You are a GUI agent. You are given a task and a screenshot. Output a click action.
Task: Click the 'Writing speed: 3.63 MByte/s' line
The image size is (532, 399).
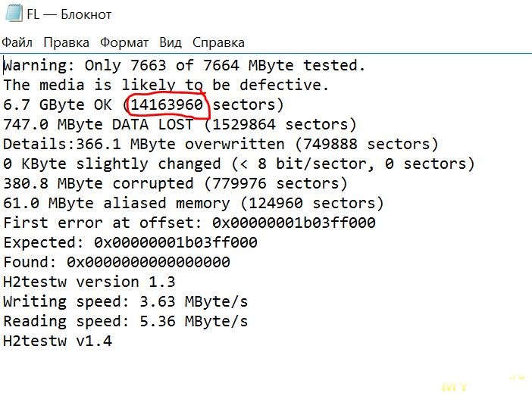tap(126, 301)
